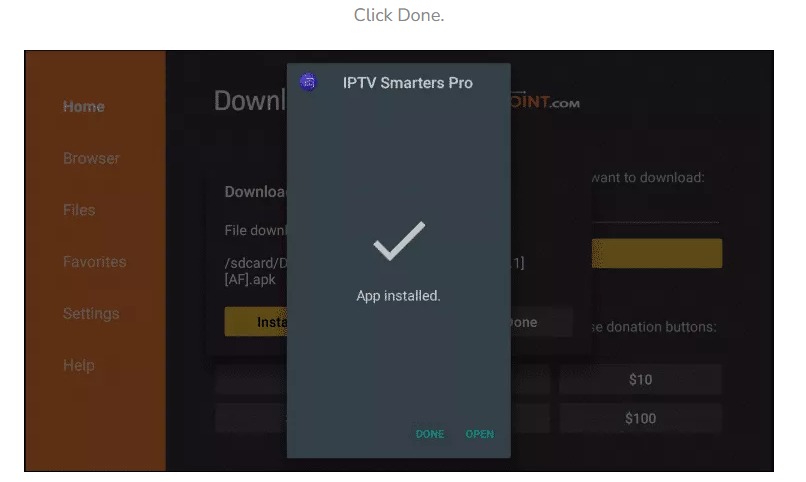Viewport: 806px width, 482px height.
Task: Click the large checkmark icon
Action: click(x=399, y=241)
